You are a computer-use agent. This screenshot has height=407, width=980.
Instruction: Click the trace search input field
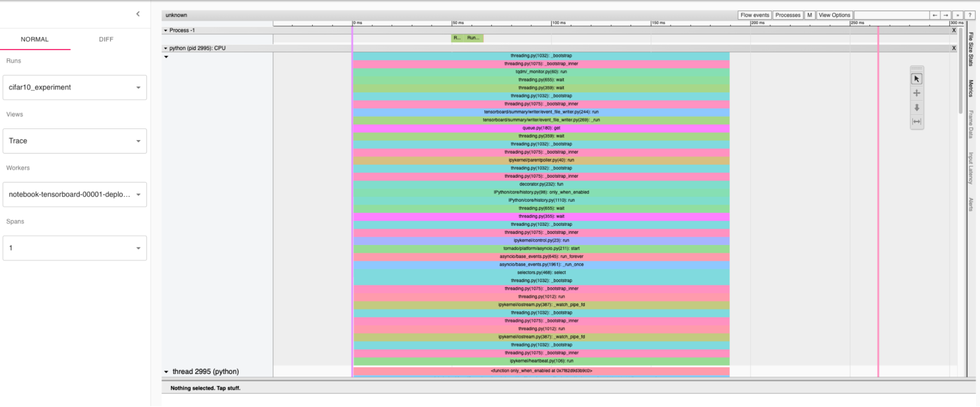pyautogui.click(x=891, y=15)
